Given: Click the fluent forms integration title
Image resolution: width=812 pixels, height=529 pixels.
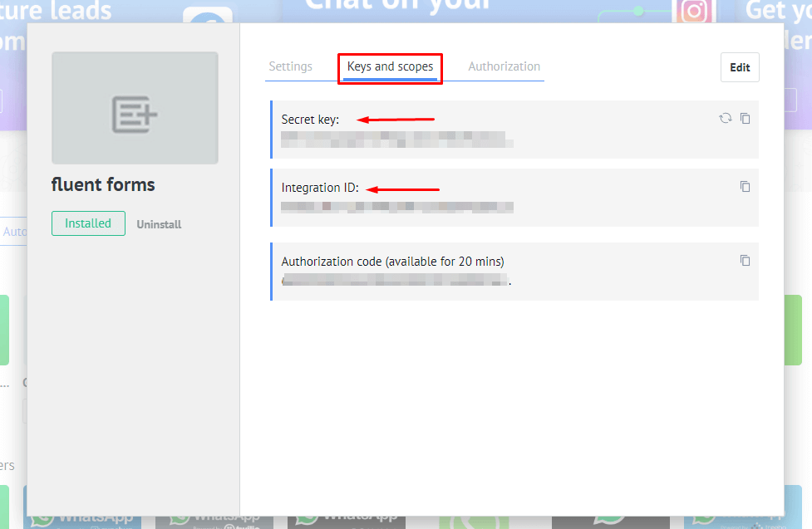Looking at the screenshot, I should point(103,184).
